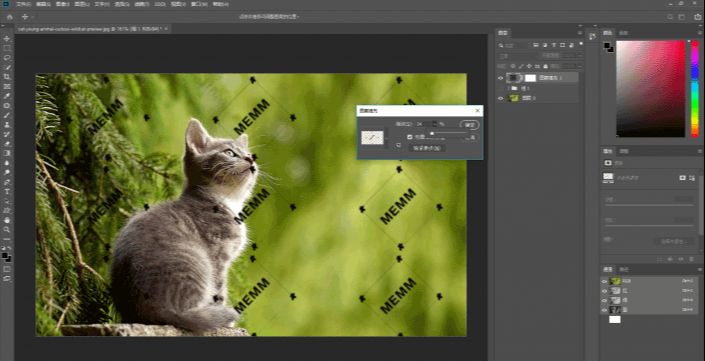Toggle RGB channel visibility eye
Viewport: 705px width, 361px height.
[x=604, y=281]
